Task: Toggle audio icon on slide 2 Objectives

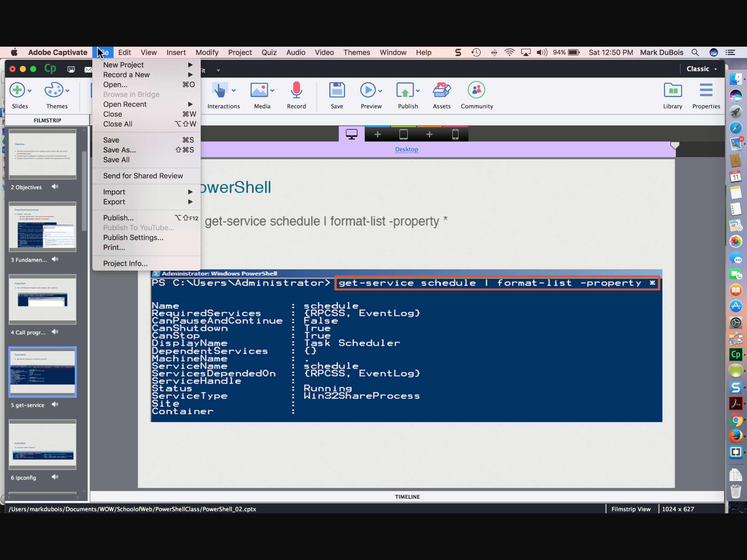Action: pos(55,187)
